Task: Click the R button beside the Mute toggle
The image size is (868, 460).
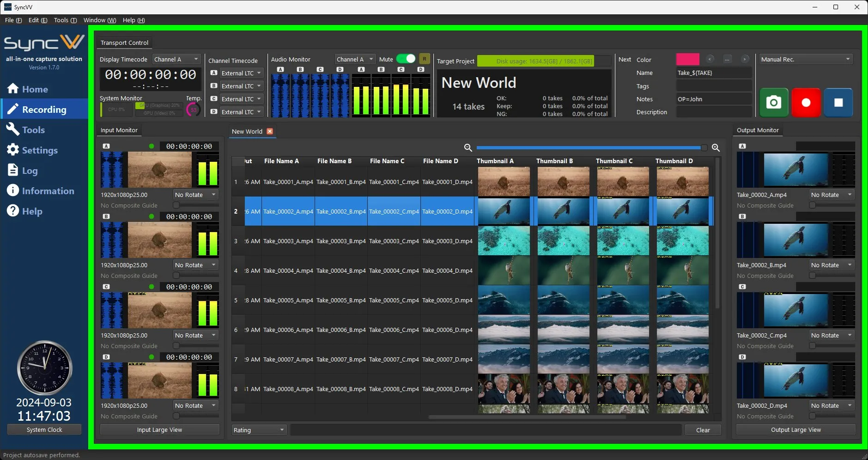Action: 424,59
